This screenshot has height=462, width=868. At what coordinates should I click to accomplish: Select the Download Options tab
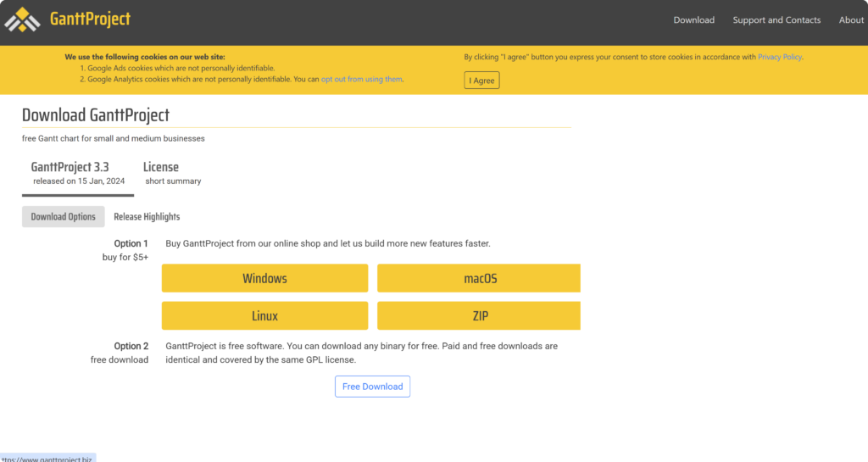point(64,217)
